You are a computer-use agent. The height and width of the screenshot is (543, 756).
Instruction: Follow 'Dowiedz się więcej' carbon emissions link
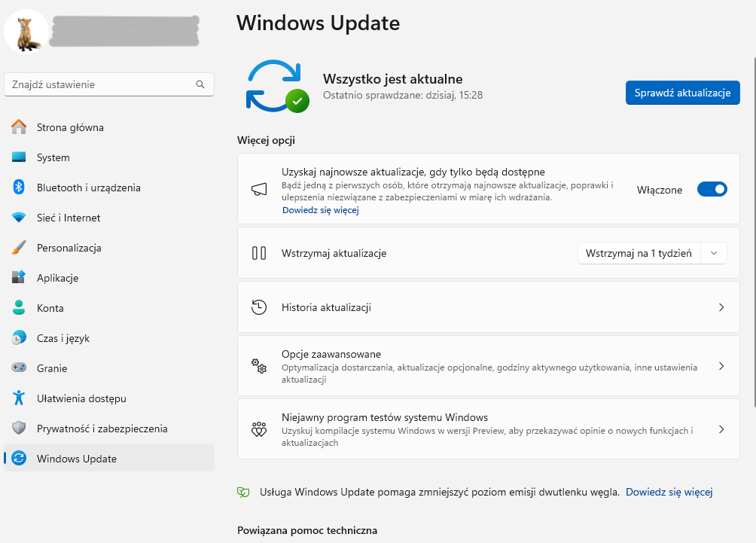click(669, 492)
